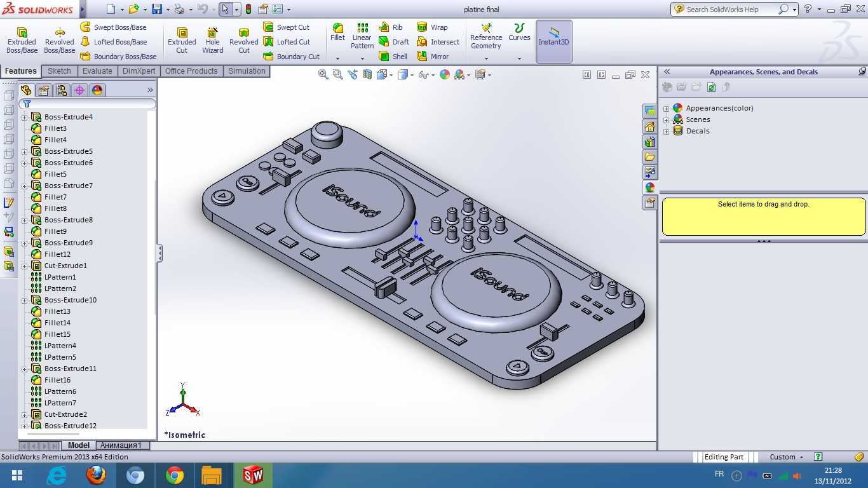Apply the Draft tool
868x488 pixels.
pyautogui.click(x=394, y=42)
